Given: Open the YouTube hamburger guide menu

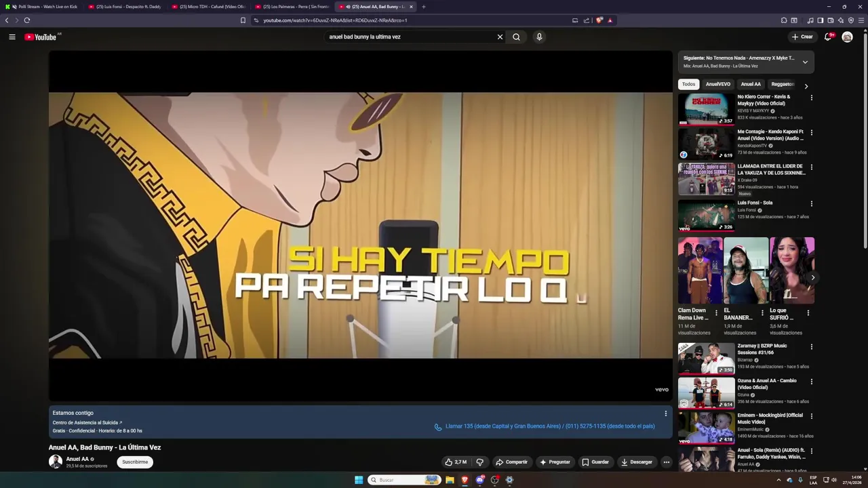Looking at the screenshot, I should [12, 37].
